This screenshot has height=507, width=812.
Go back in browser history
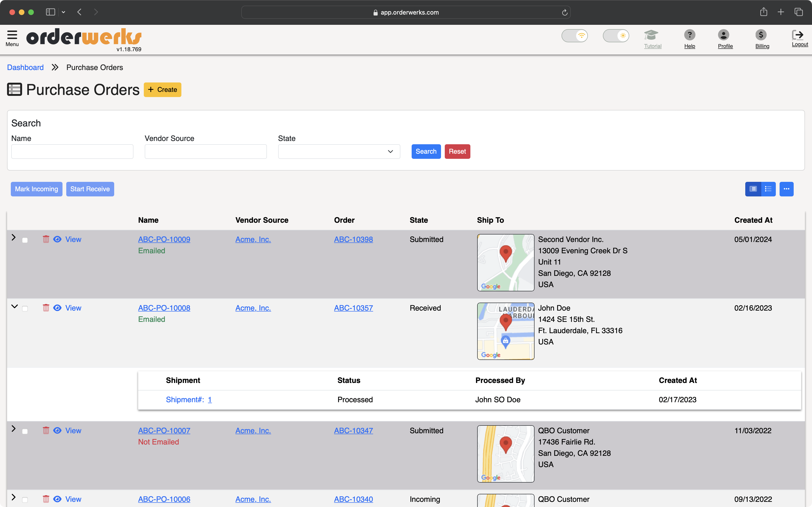pyautogui.click(x=79, y=12)
